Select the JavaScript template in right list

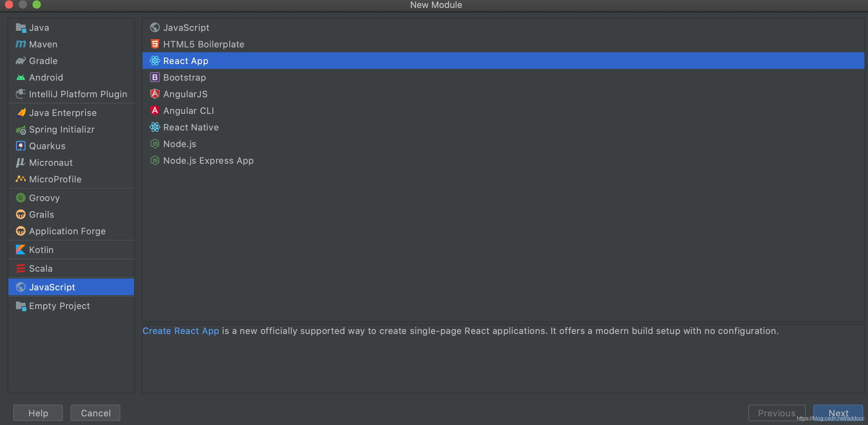click(503, 28)
